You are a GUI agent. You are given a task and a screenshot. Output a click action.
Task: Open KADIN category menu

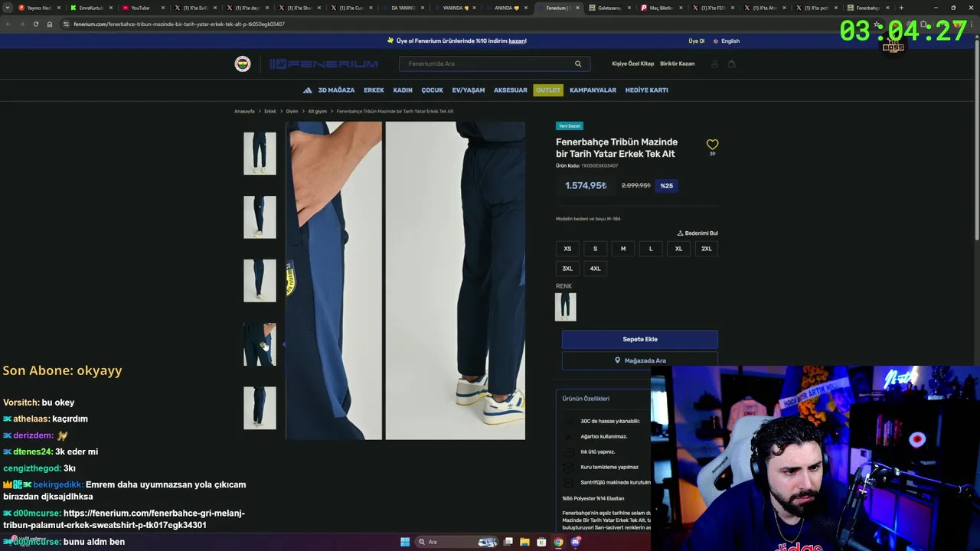403,90
